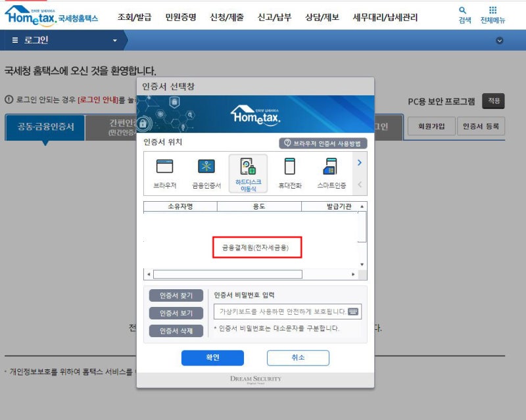
Task: Cancel with the 취소 button
Action: 298,358
